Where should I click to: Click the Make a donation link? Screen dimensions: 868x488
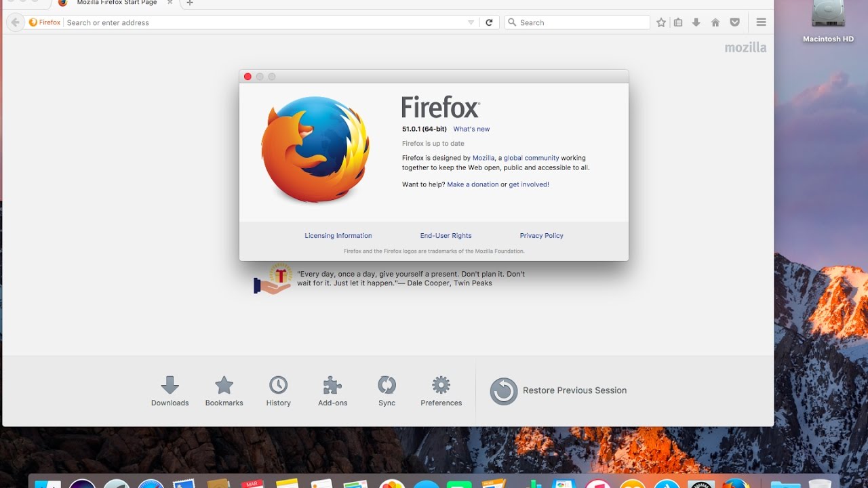point(473,184)
